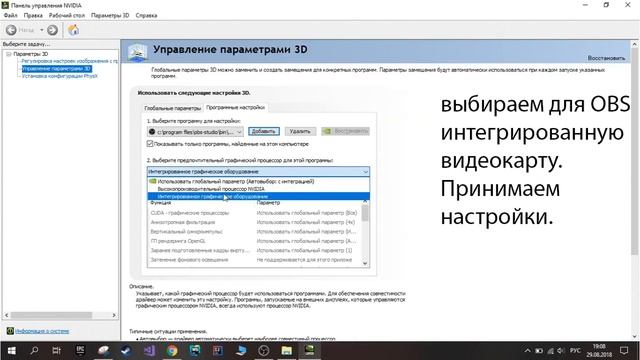
Task: Toggle Показывать только программы checkbox
Action: click(x=150, y=144)
